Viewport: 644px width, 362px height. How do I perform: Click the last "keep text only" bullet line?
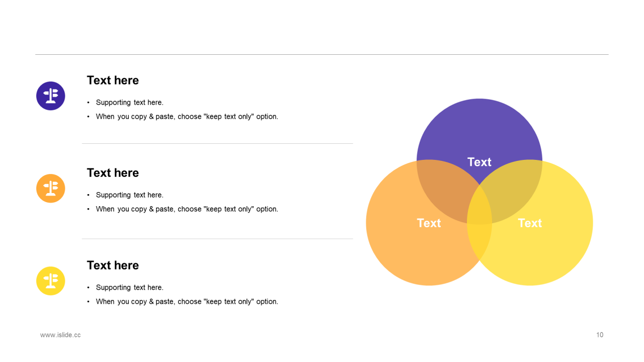[187, 302]
